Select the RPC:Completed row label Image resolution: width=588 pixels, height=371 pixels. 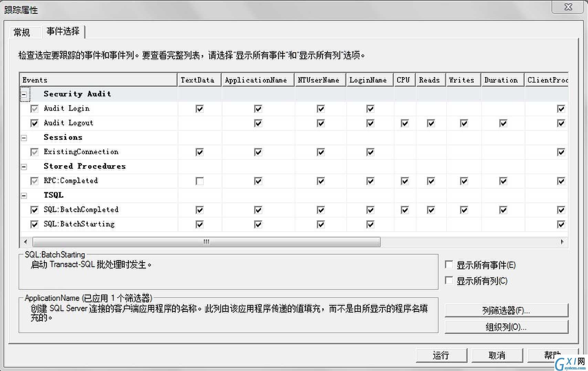click(x=71, y=181)
